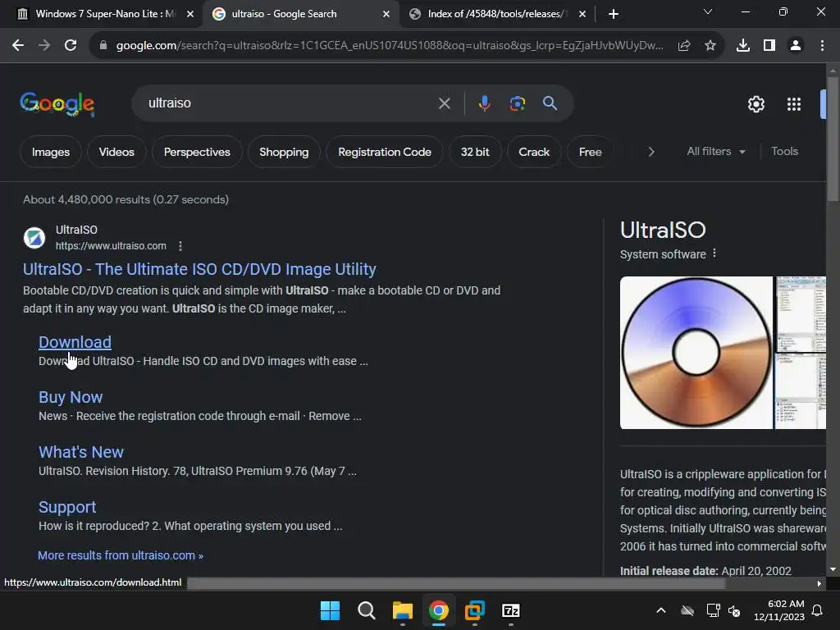Open Windows taskbar Search
This screenshot has height=630, width=840.
[x=367, y=610]
